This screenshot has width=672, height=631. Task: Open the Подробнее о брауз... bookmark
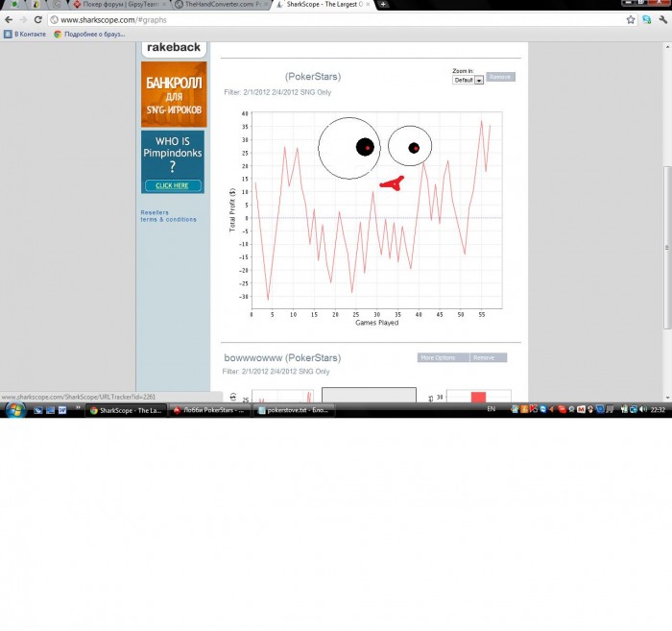(89, 35)
